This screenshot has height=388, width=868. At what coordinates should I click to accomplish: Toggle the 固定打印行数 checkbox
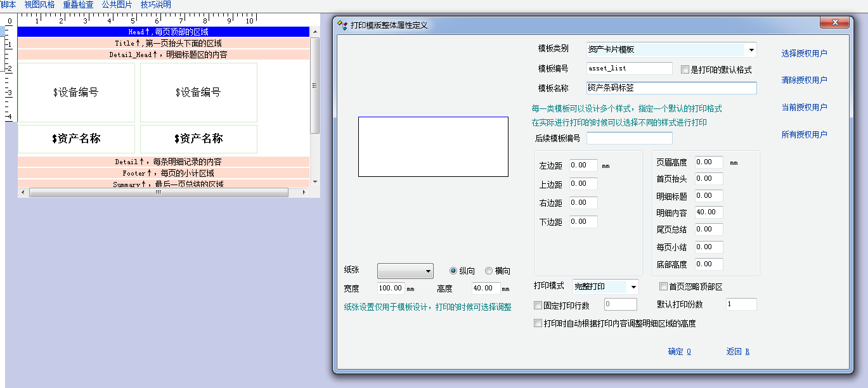(538, 305)
